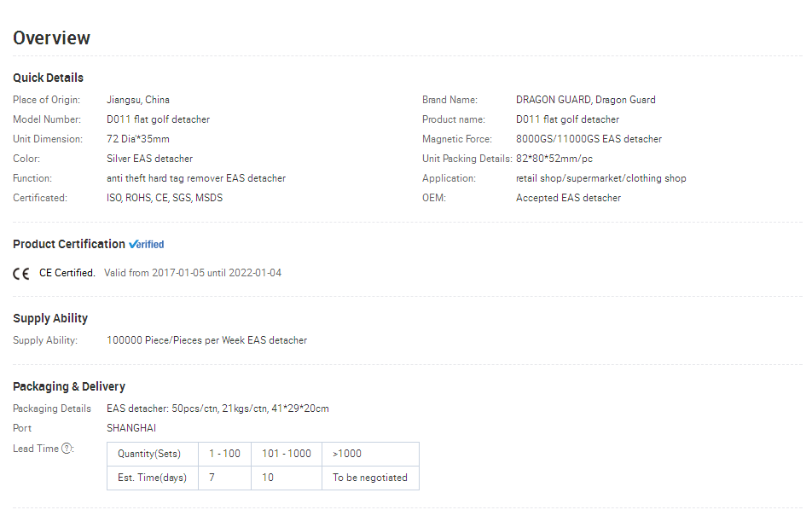Click the Supply Ability section heading
This screenshot has width=812, height=510.
click(x=50, y=318)
